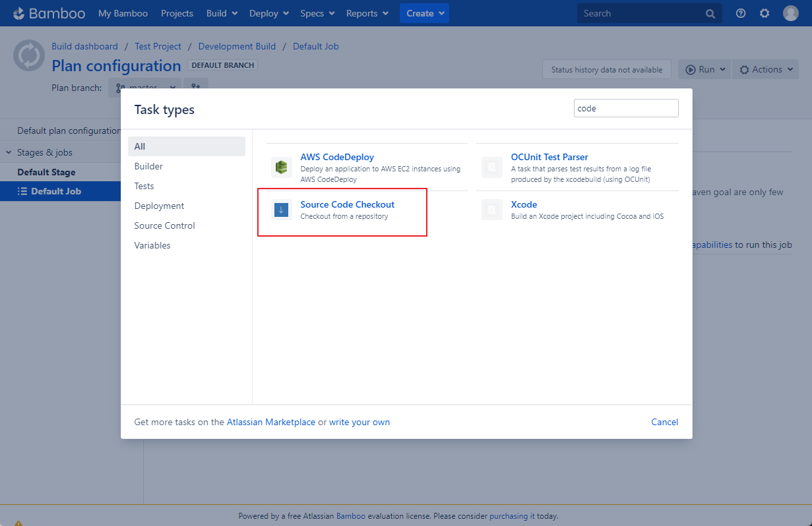Select the Deployment task category
This screenshot has height=526, width=812.
(187, 206)
